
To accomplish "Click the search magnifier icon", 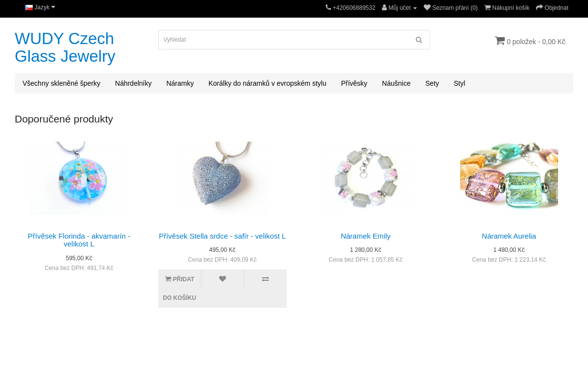I will pos(418,40).
